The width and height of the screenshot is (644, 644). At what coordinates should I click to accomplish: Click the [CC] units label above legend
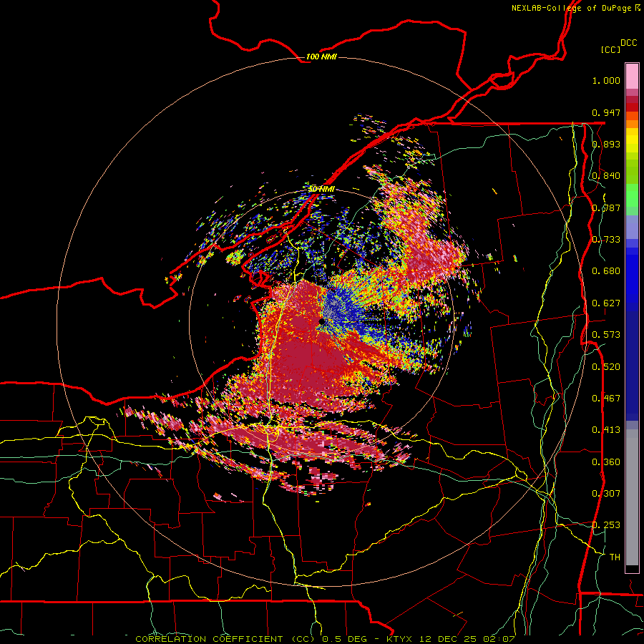point(610,49)
